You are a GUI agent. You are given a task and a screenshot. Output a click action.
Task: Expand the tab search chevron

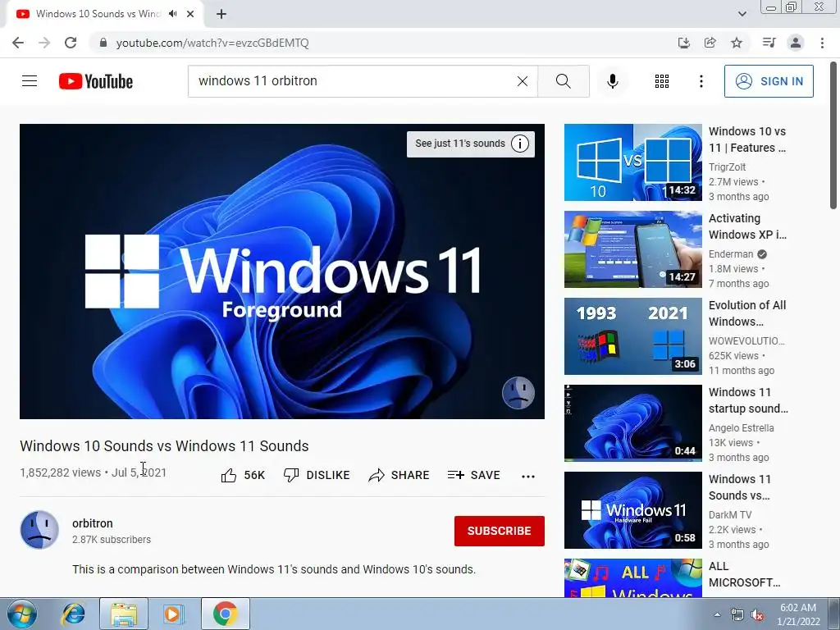tap(742, 14)
